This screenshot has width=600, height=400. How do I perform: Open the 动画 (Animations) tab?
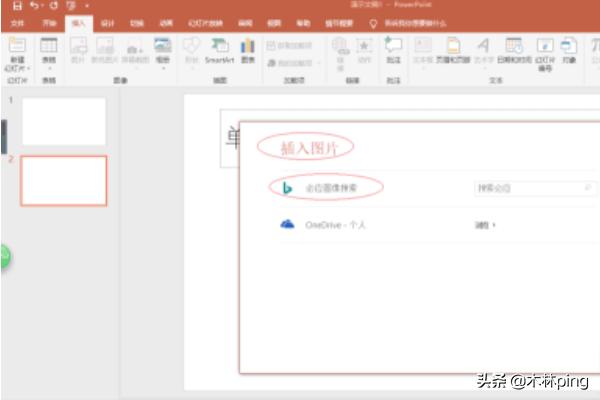click(x=166, y=23)
